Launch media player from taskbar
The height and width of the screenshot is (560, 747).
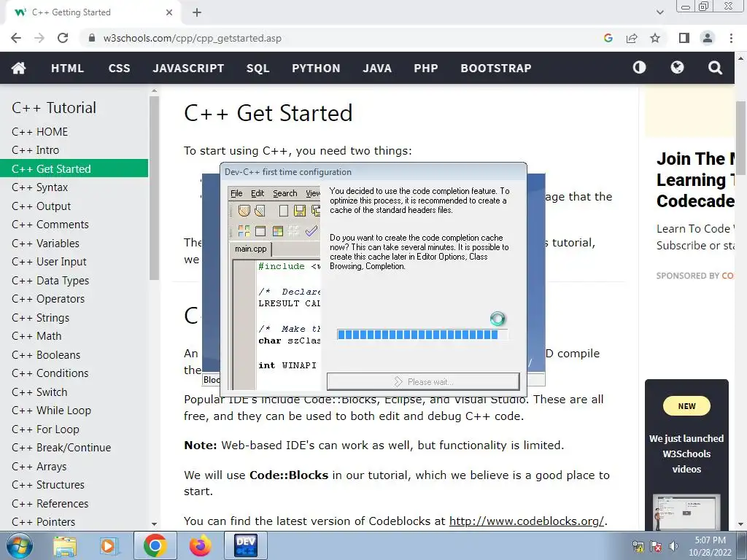coord(109,545)
